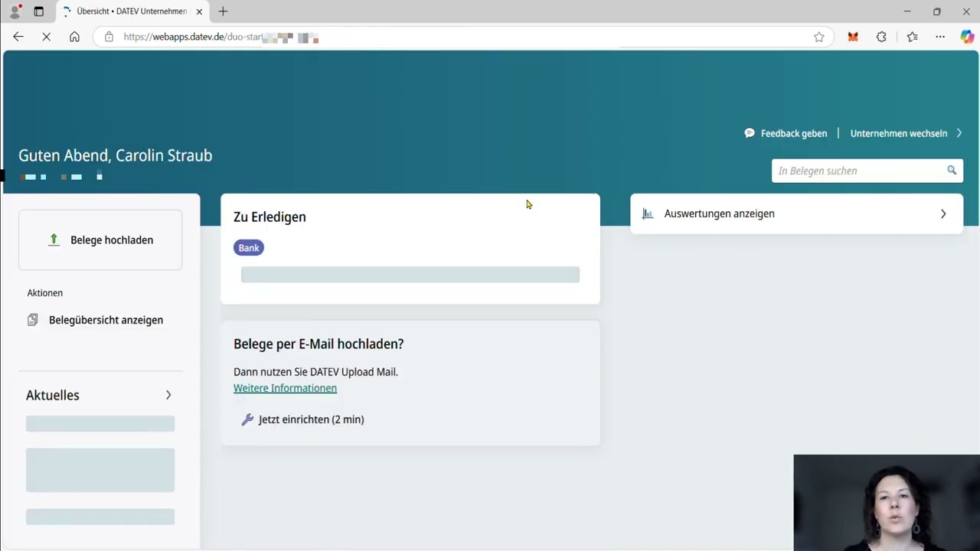The height and width of the screenshot is (551, 980).
Task: Click Feedback geben link
Action: [x=793, y=133]
